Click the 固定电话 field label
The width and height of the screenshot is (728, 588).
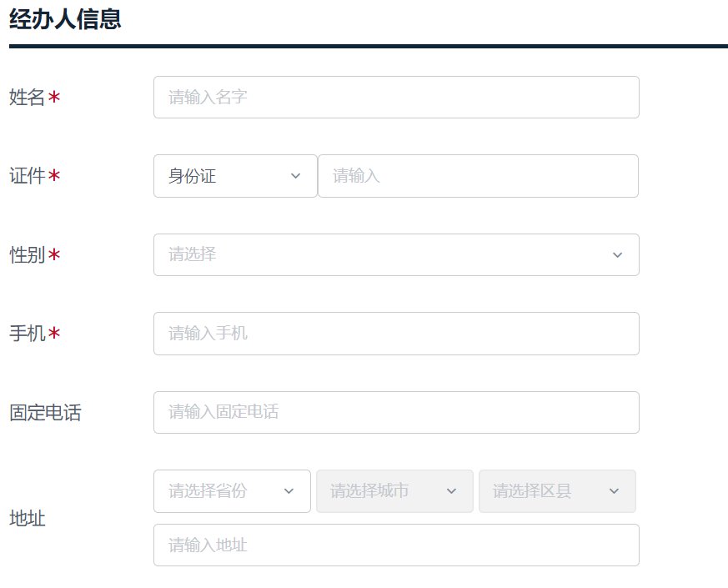45,412
